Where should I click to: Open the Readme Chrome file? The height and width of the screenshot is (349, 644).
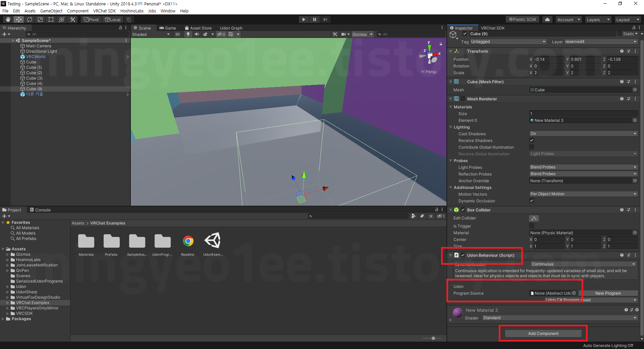(188, 241)
